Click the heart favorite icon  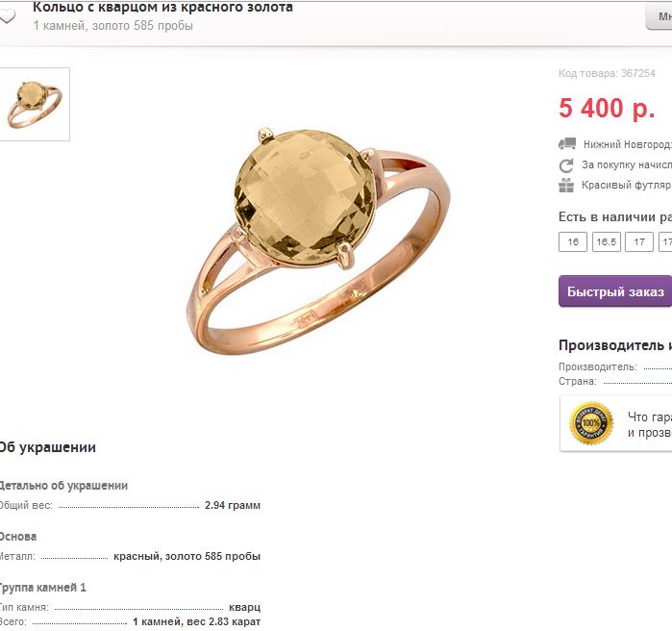coord(7,16)
